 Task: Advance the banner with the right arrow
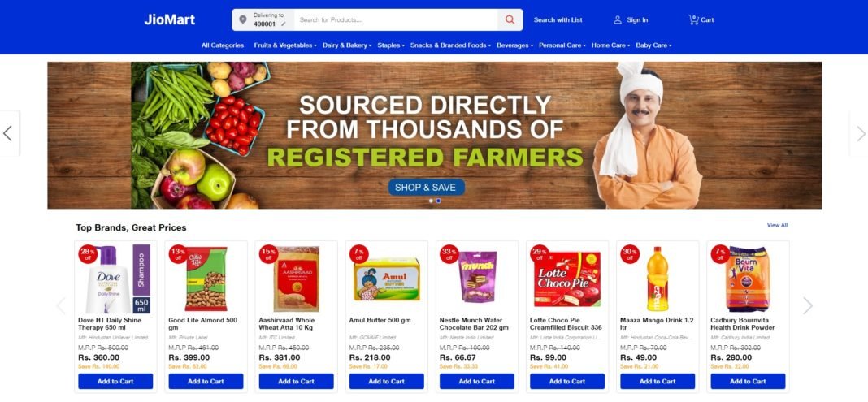pos(860,133)
